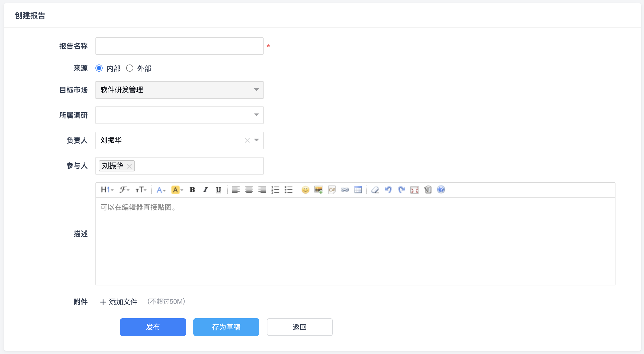Insert a table into description
The image size is (644, 354).
pyautogui.click(x=358, y=190)
